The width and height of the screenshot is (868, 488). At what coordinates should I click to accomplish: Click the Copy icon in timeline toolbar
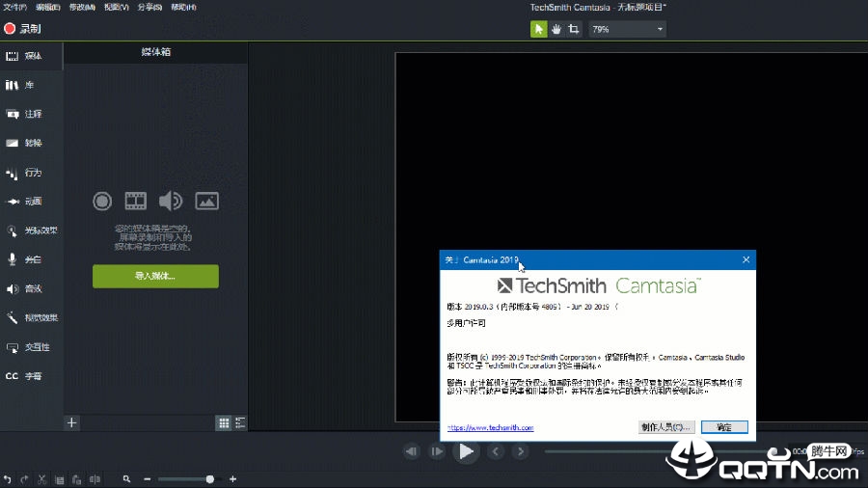click(x=59, y=479)
